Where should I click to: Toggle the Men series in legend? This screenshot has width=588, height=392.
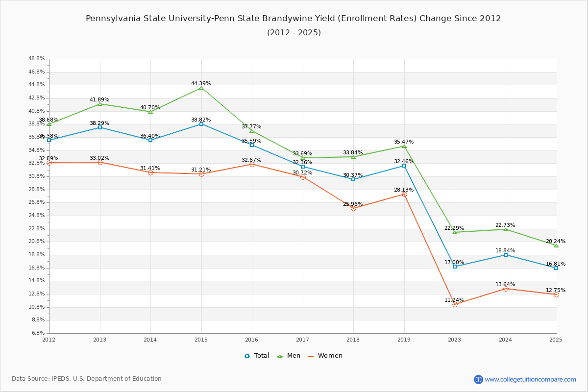289,356
